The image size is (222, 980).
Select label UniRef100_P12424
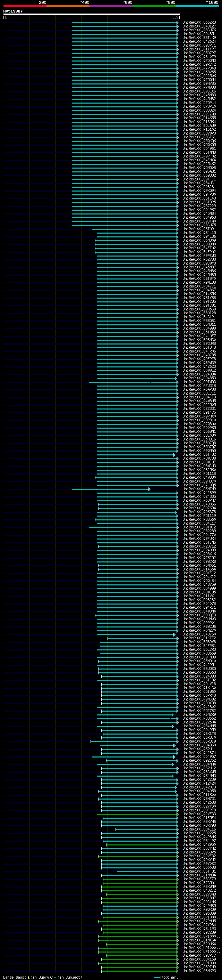(199, 783)
